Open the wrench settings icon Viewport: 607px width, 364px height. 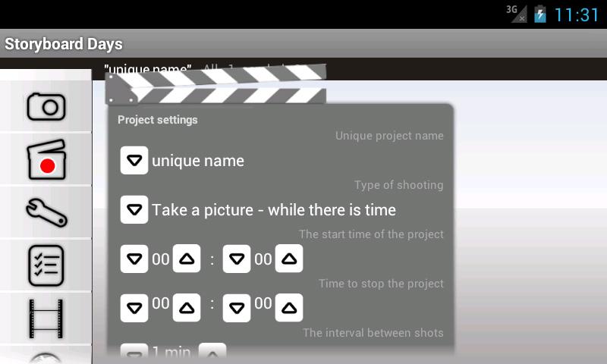46,212
